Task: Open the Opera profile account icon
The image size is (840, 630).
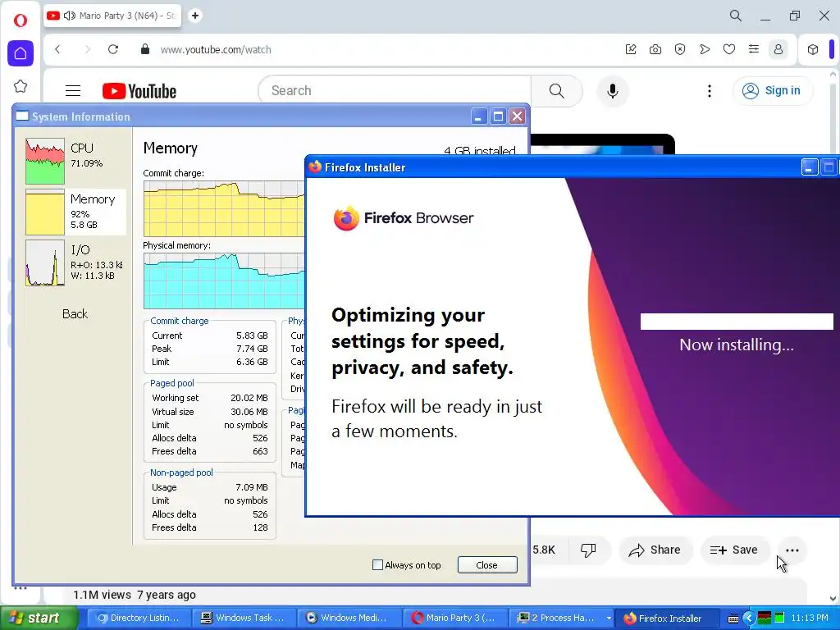Action: tap(778, 49)
